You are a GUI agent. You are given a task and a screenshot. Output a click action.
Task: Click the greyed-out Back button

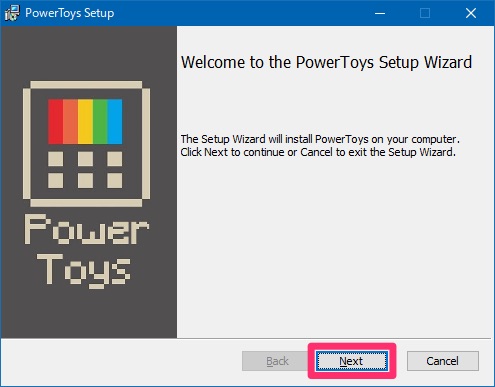point(277,361)
